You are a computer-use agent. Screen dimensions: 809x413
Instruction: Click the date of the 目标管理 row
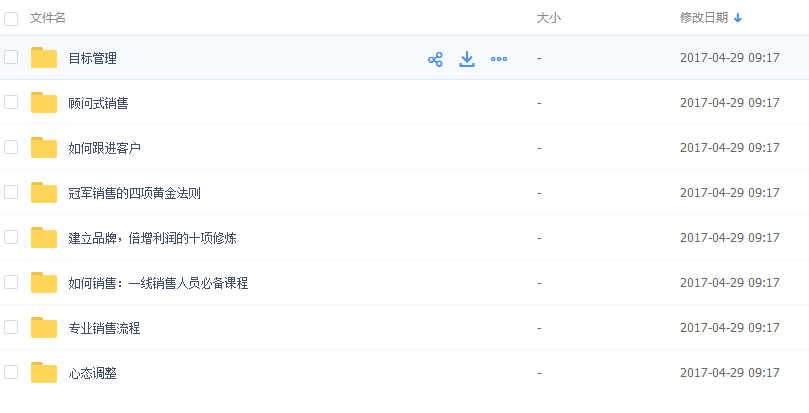click(730, 58)
